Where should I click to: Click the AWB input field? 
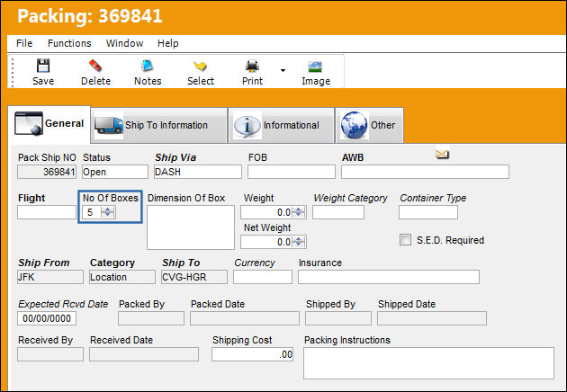425,172
